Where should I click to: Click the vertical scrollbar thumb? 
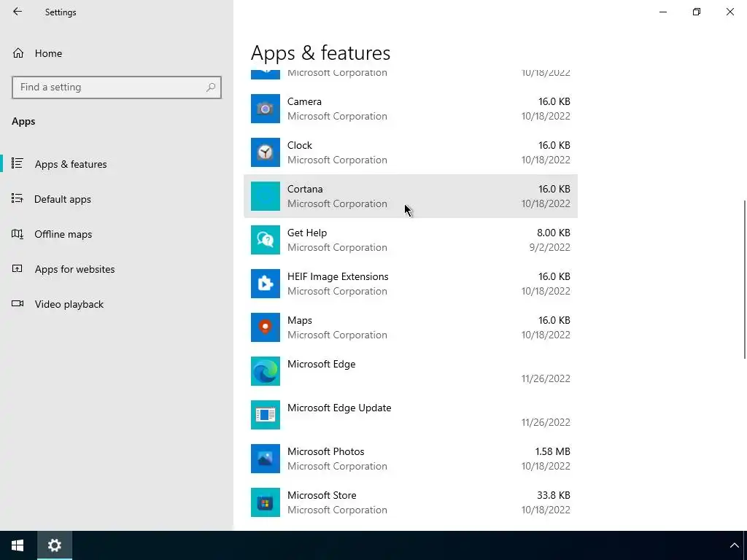744,279
